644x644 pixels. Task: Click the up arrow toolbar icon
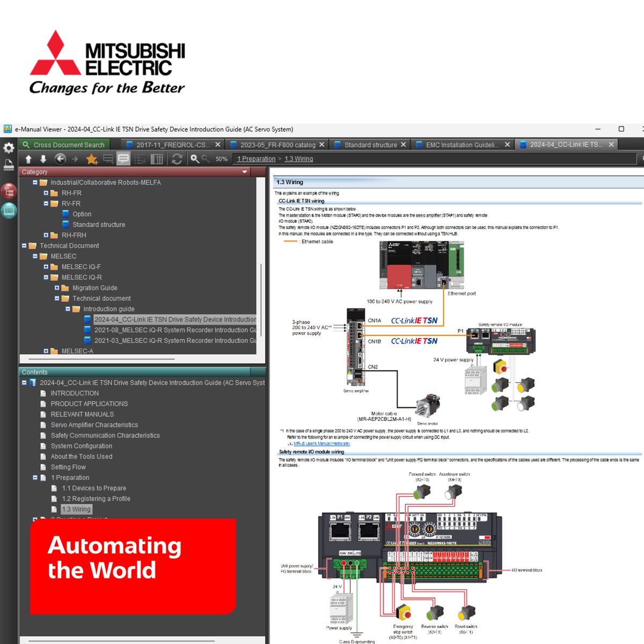(28, 159)
